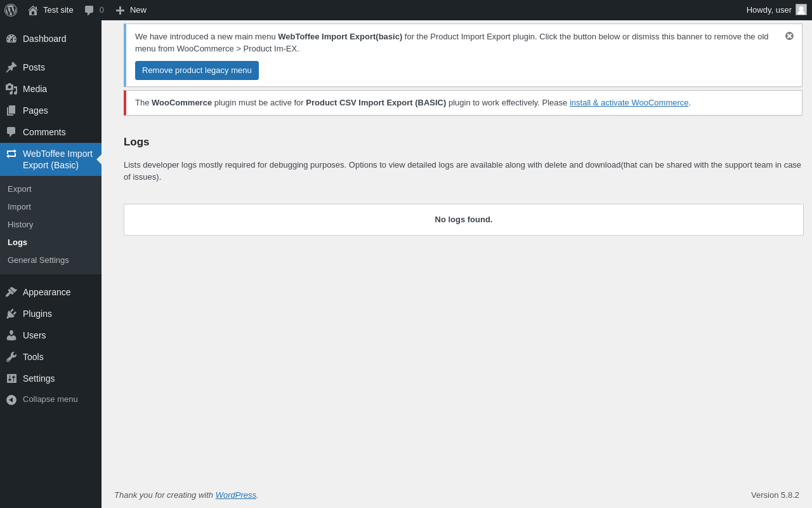The image size is (812, 508).
Task: Open the Tools menu
Action: click(x=51, y=357)
